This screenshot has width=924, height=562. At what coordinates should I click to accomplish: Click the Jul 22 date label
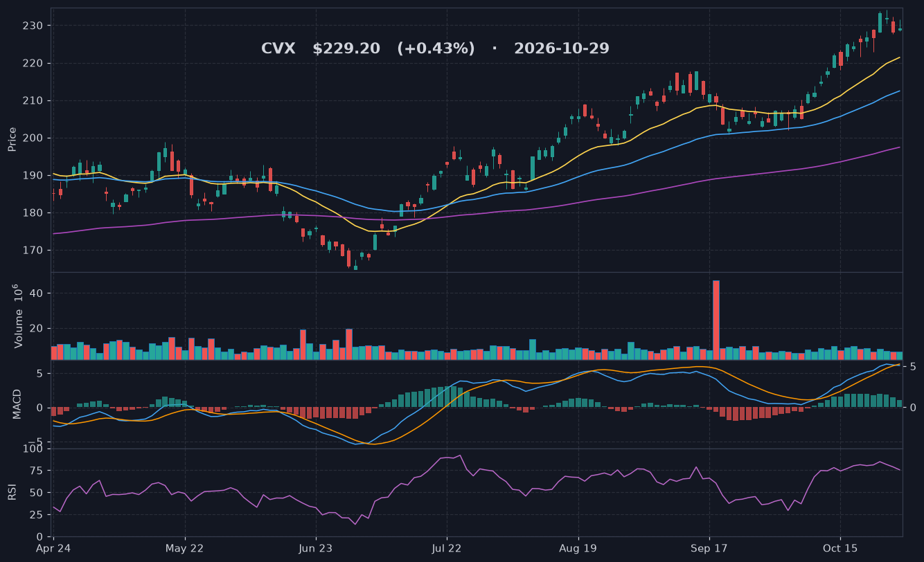(x=447, y=548)
